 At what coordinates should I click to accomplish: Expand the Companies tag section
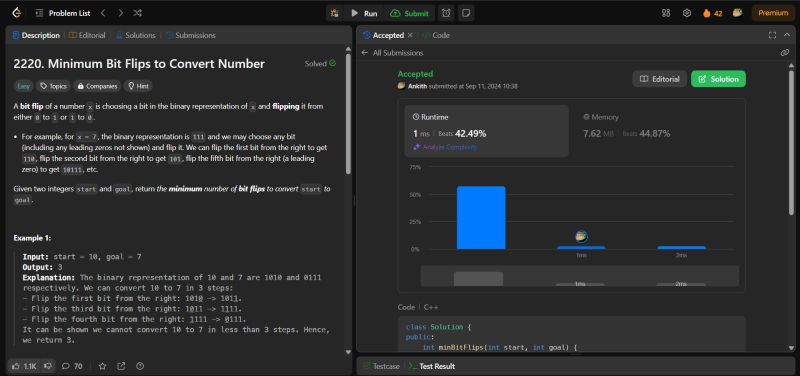pyautogui.click(x=97, y=86)
